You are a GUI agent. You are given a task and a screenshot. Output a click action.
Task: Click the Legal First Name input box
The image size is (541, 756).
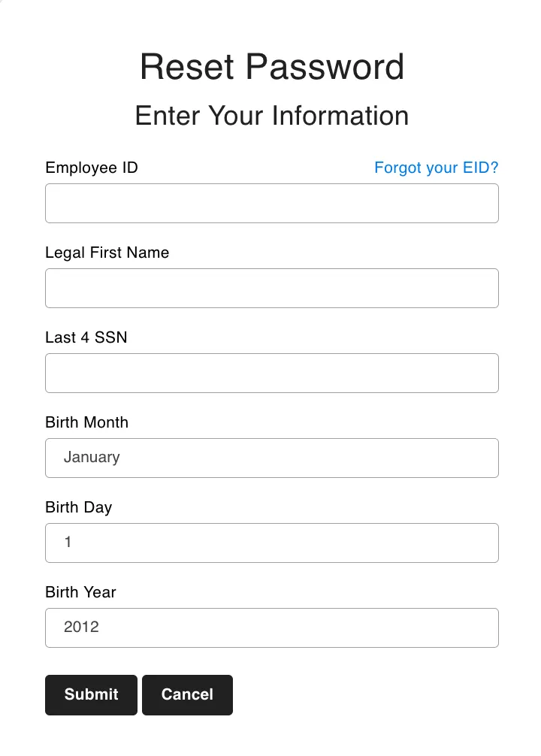click(272, 288)
